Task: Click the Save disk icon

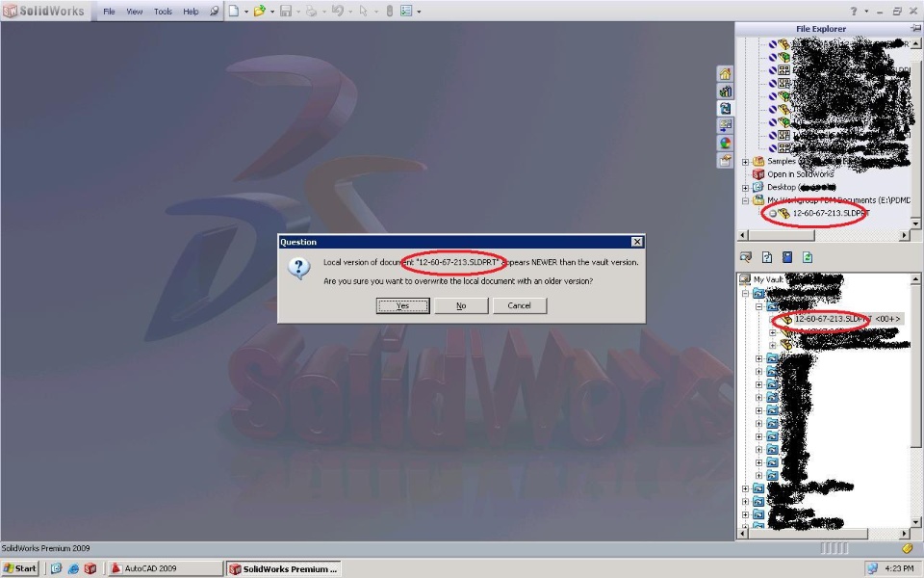Action: point(286,11)
